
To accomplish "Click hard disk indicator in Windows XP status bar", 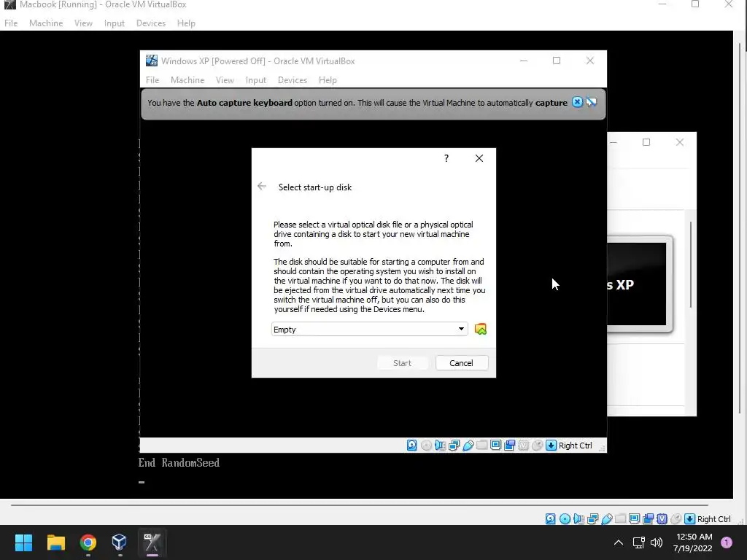I will 412,446.
